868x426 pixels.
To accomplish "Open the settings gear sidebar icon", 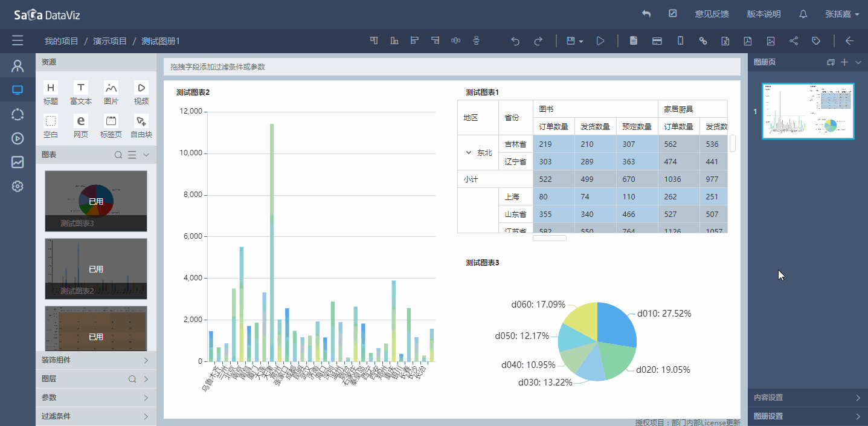I will 18,186.
